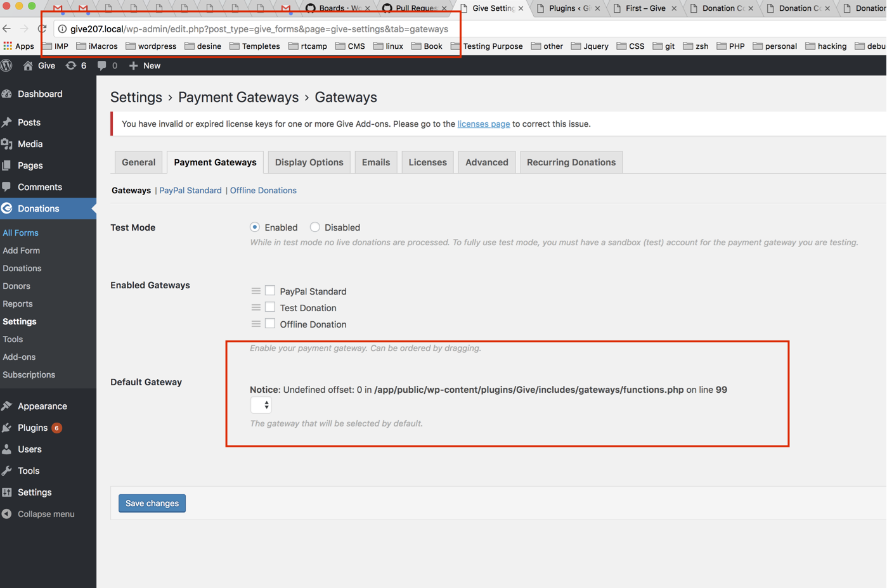The height and width of the screenshot is (588, 887).
Task: Open the Emails settings tab
Action: (x=375, y=162)
